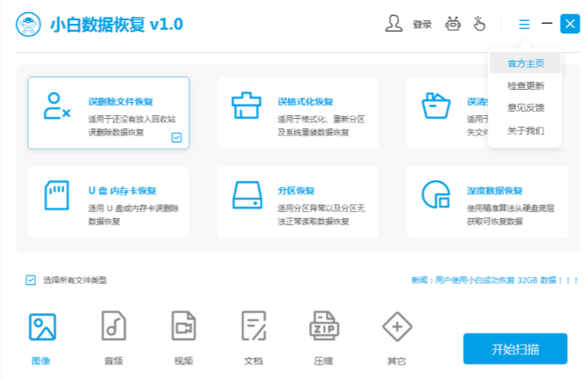Screen dimensions: 588x379
Task: Toggle checkmark on 误删除文件恢复 card
Action: click(x=176, y=137)
